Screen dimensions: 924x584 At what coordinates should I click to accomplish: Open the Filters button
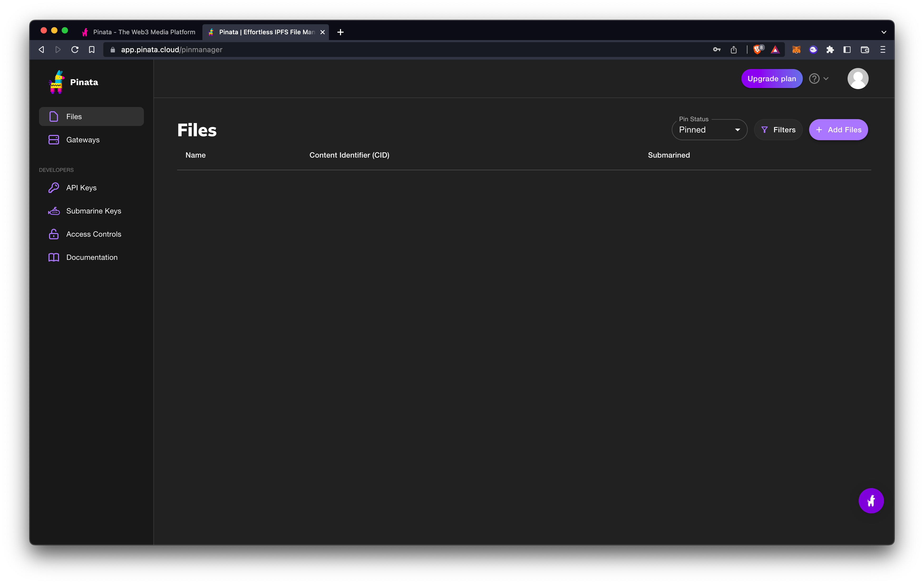click(778, 130)
